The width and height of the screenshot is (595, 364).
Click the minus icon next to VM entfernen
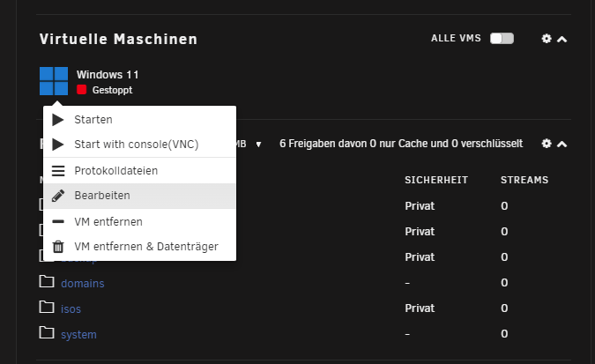point(58,221)
